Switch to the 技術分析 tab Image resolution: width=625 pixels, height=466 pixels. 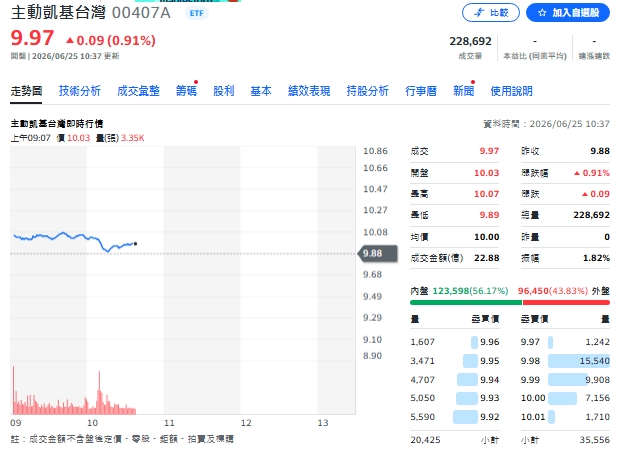pyautogui.click(x=80, y=91)
